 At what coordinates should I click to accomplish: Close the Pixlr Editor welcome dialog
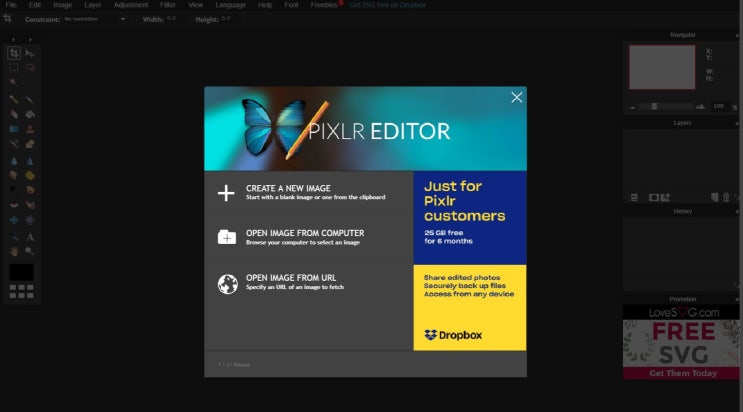point(516,97)
